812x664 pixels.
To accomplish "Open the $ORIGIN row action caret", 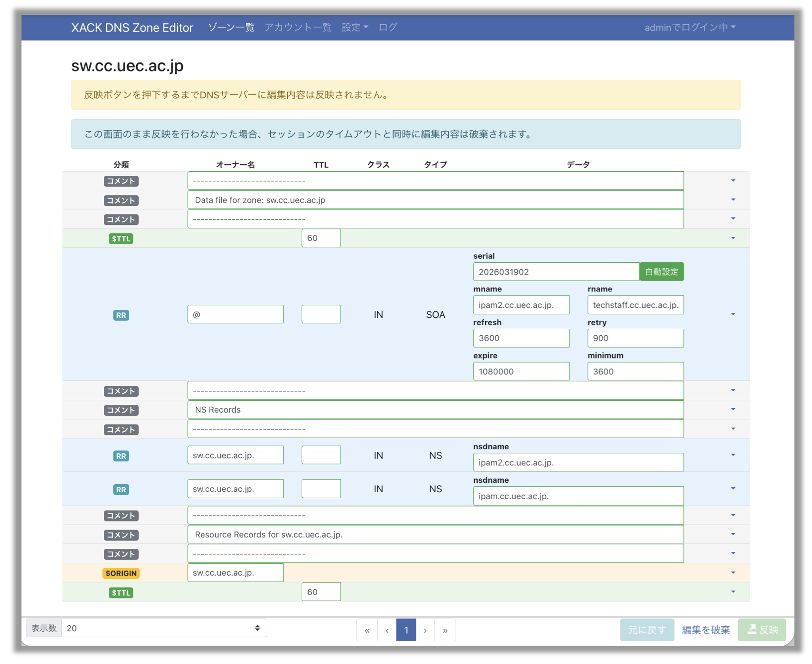I will pos(733,573).
